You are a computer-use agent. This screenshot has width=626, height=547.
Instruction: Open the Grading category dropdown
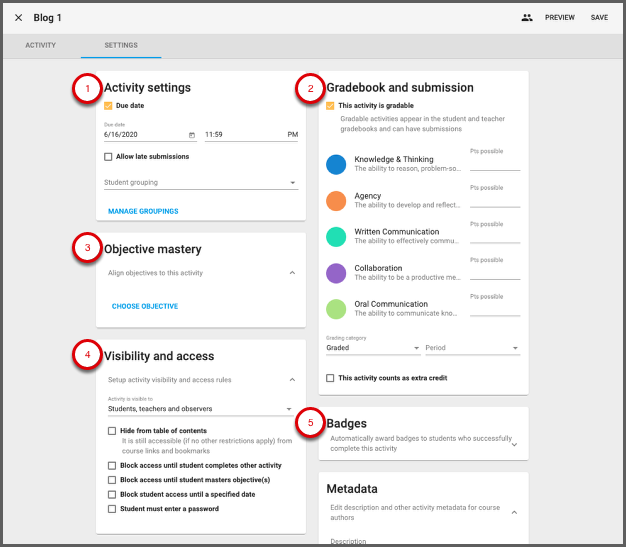point(373,349)
